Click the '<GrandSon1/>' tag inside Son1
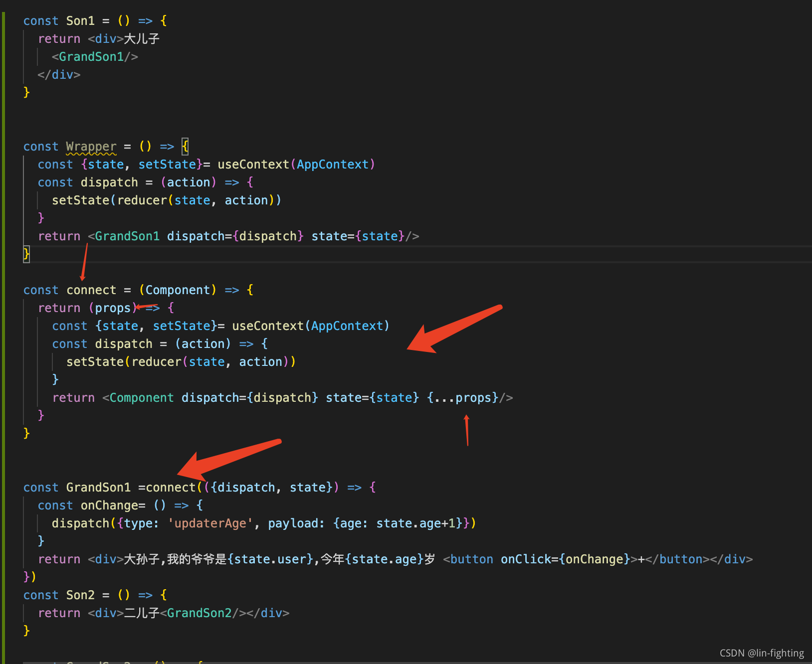This screenshot has width=812, height=664. 95,57
